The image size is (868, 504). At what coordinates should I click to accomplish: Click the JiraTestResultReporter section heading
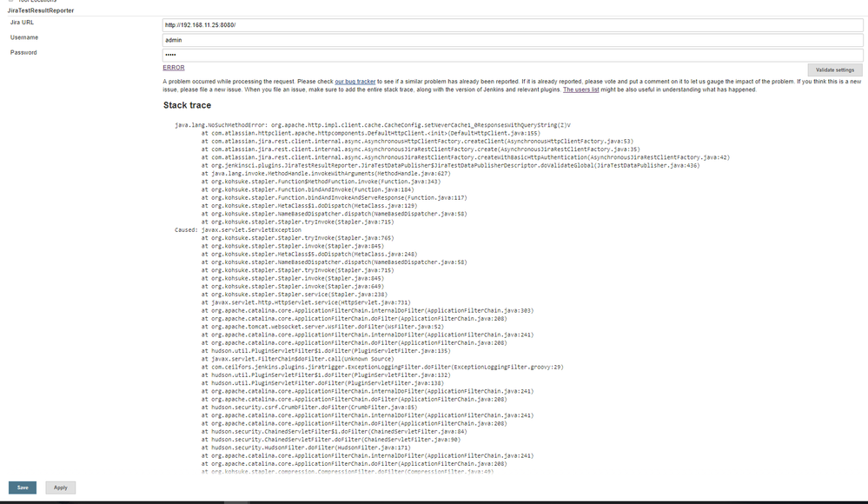(x=41, y=10)
